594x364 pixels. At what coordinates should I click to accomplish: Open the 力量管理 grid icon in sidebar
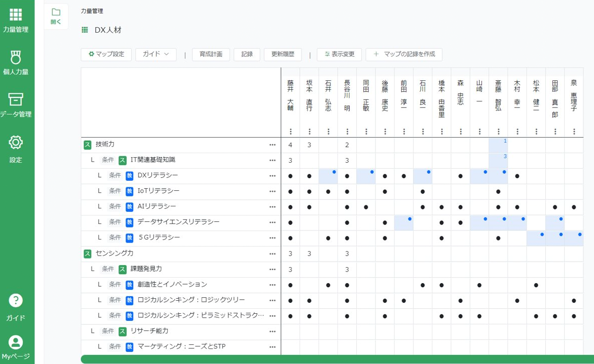point(16,15)
